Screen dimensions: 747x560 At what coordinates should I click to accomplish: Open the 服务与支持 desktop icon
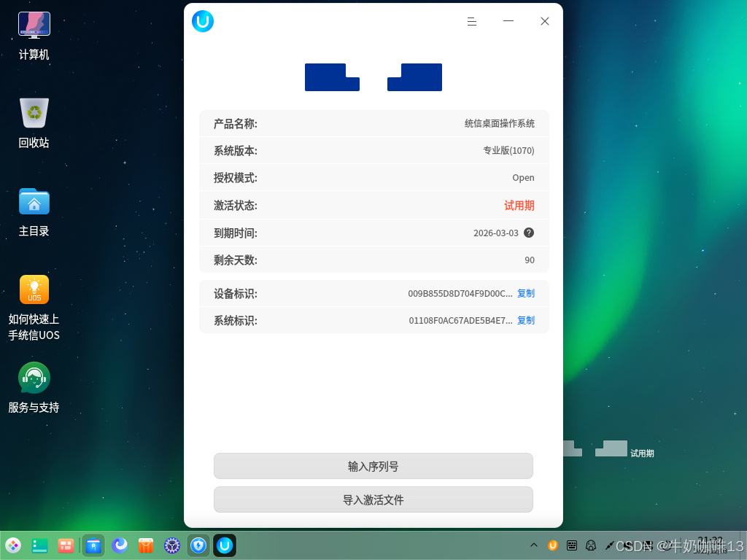click(34, 388)
